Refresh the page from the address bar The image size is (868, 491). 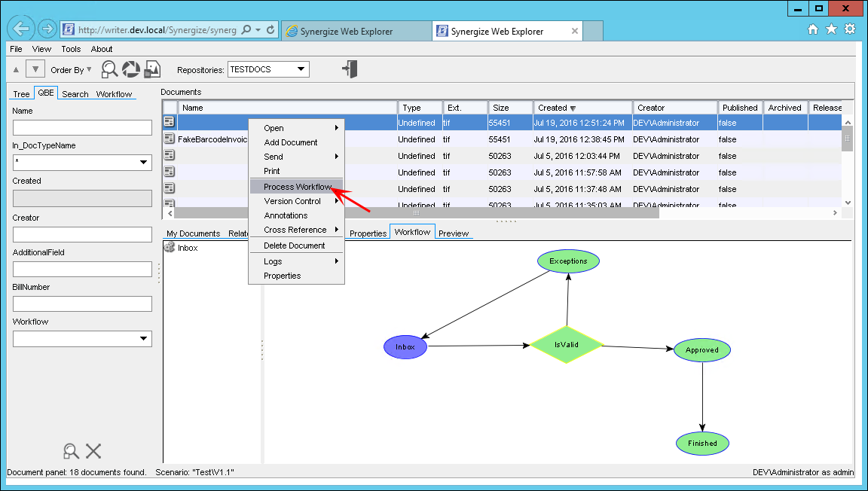pos(270,30)
